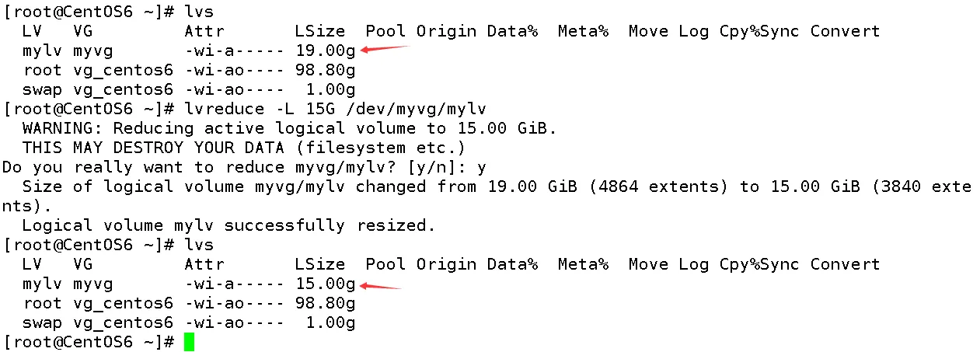Screen dimensions: 980x352
Task: Click the red arrow beside 15.00g
Action: click(378, 284)
